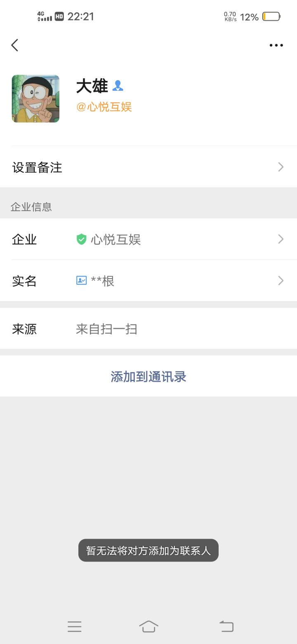Tap the system back icon in navigation bar
The width and height of the screenshot is (297, 644).
[226, 626]
